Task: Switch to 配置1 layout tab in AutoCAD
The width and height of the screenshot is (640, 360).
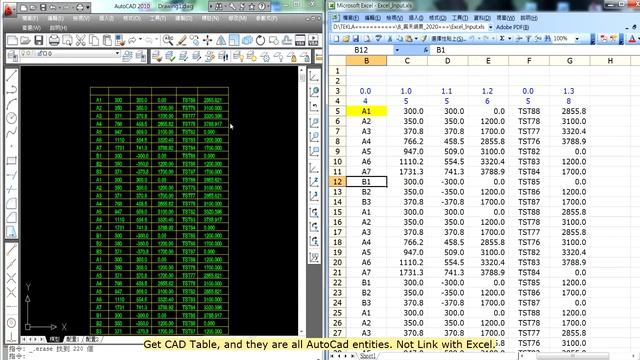Action: [72, 339]
